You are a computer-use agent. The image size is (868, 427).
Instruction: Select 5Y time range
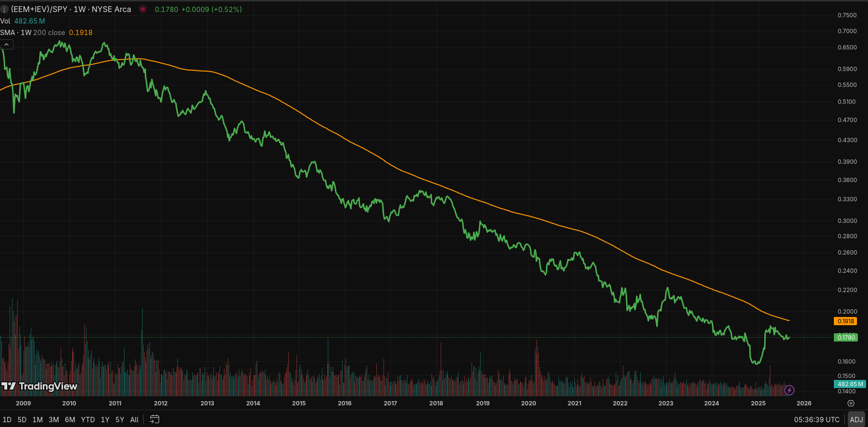click(x=120, y=419)
